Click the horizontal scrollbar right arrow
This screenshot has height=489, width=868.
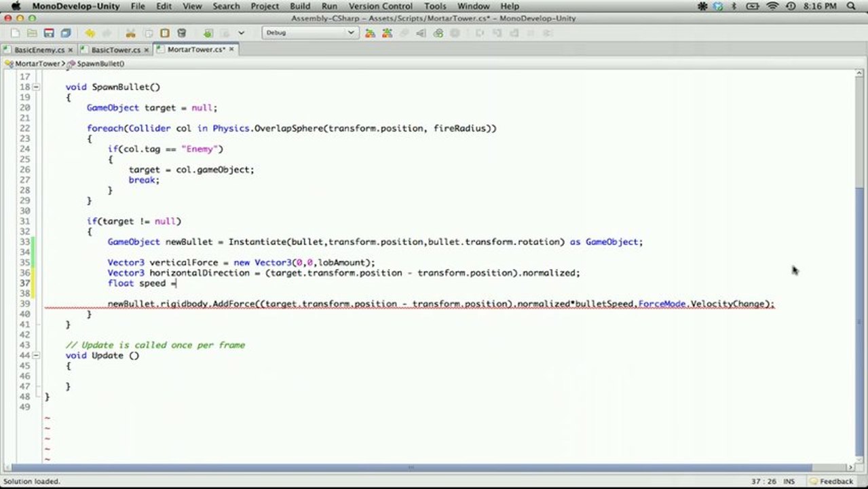click(x=852, y=467)
